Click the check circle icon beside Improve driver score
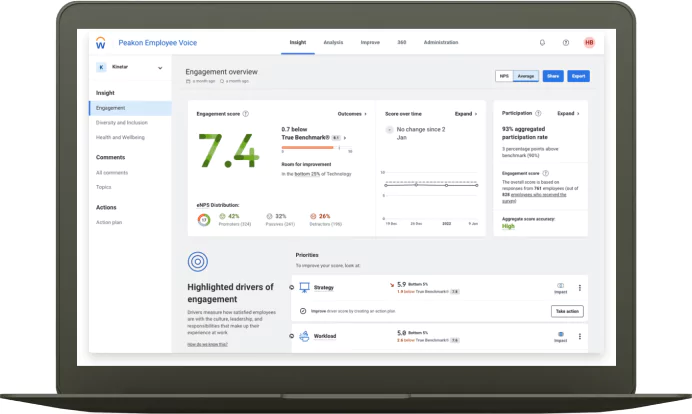Screen dimensions: 692x414 click(303, 311)
